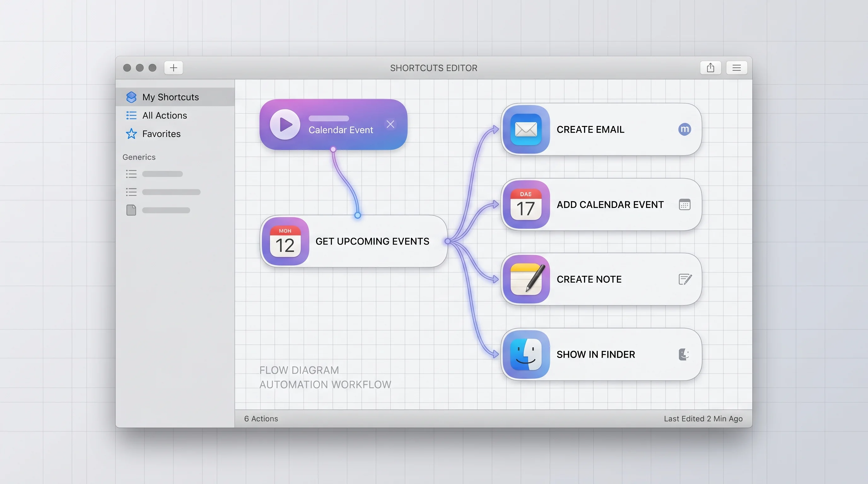Screen dimensions: 868x484
Task: Select the Create Email action label
Action: [590, 129]
